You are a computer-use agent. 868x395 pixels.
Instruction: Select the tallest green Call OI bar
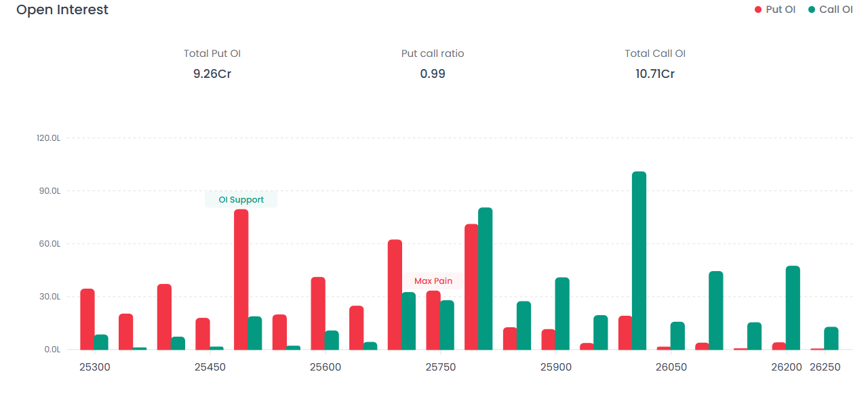[x=639, y=261]
